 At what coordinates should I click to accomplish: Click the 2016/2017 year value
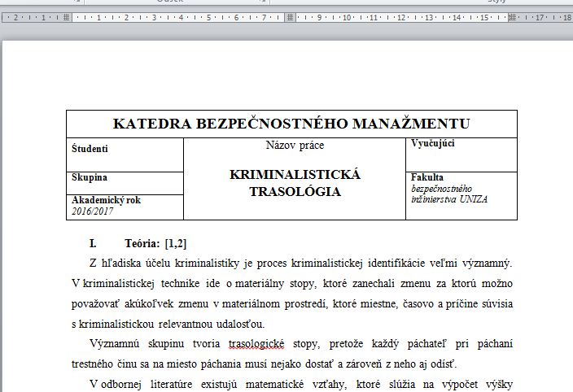[x=93, y=211]
